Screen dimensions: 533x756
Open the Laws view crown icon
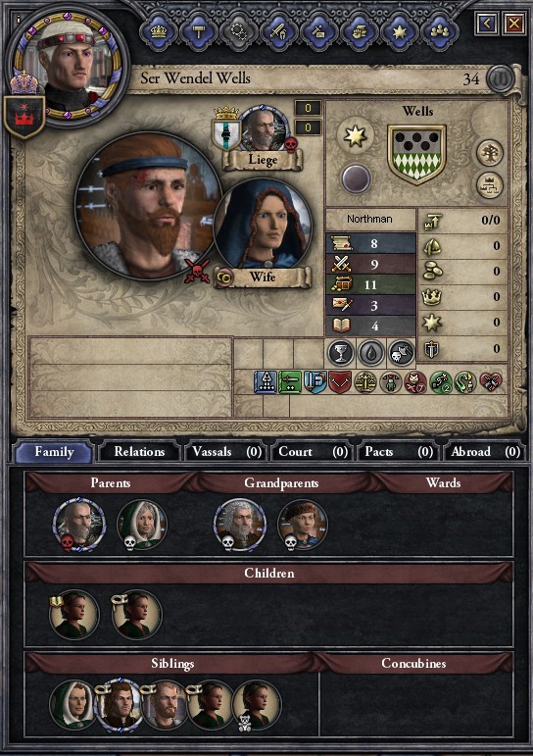point(158,31)
